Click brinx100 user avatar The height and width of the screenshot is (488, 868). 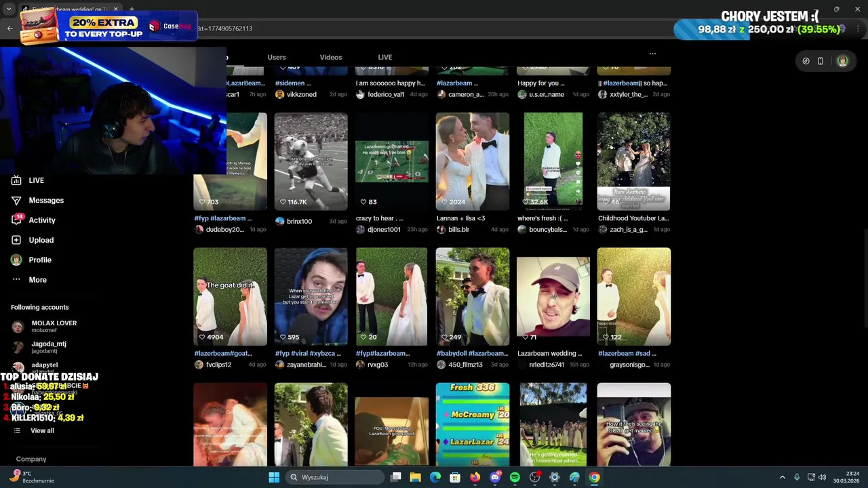tap(280, 222)
